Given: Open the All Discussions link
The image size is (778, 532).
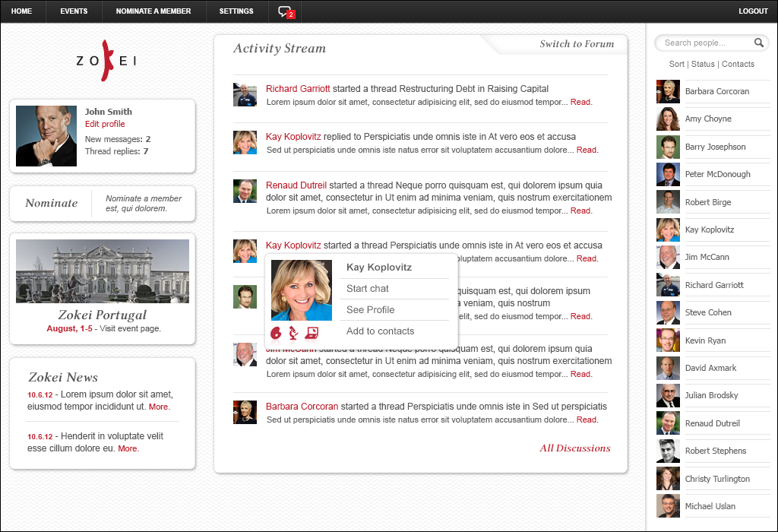Looking at the screenshot, I should (575, 448).
